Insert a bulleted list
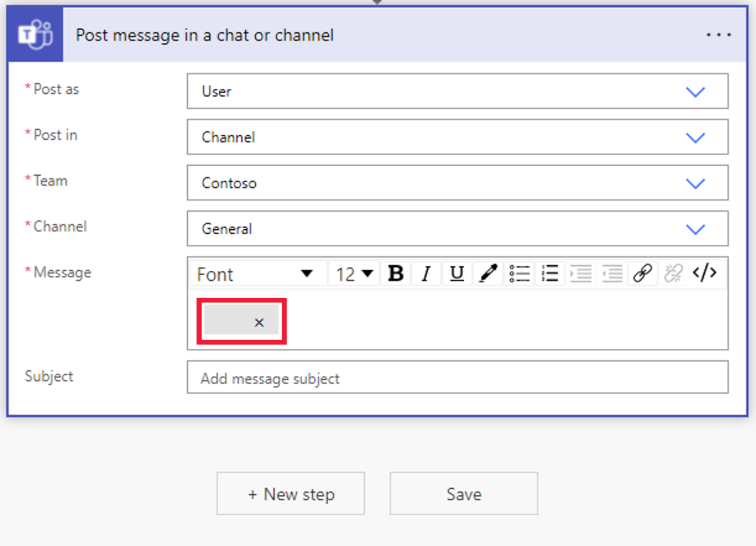The width and height of the screenshot is (756, 546). (x=519, y=274)
